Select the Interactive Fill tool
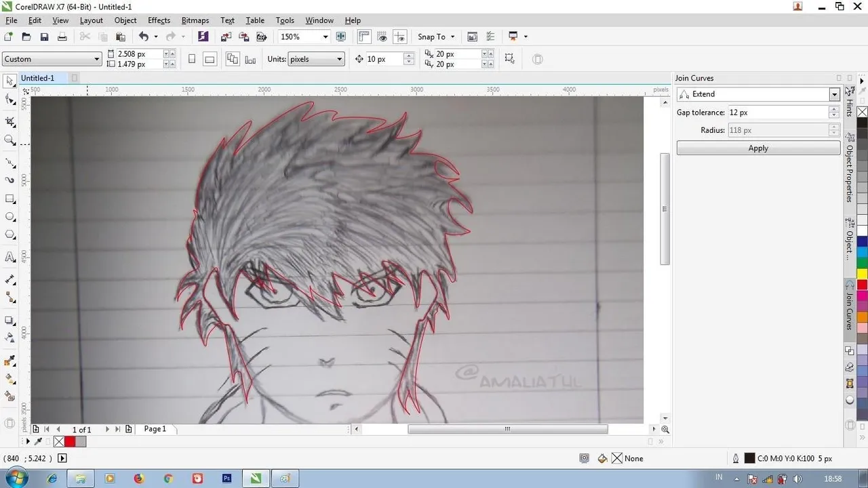Image resolution: width=868 pixels, height=488 pixels. pyautogui.click(x=9, y=378)
